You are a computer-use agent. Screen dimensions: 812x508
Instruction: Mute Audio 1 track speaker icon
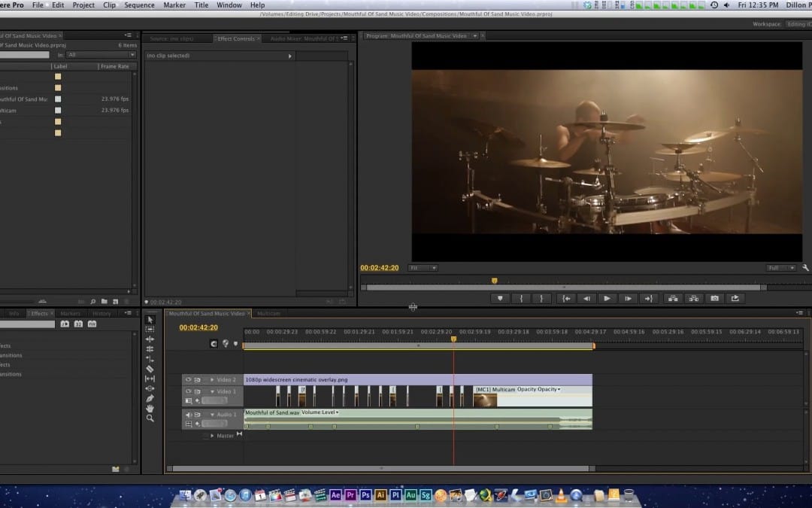(x=189, y=415)
